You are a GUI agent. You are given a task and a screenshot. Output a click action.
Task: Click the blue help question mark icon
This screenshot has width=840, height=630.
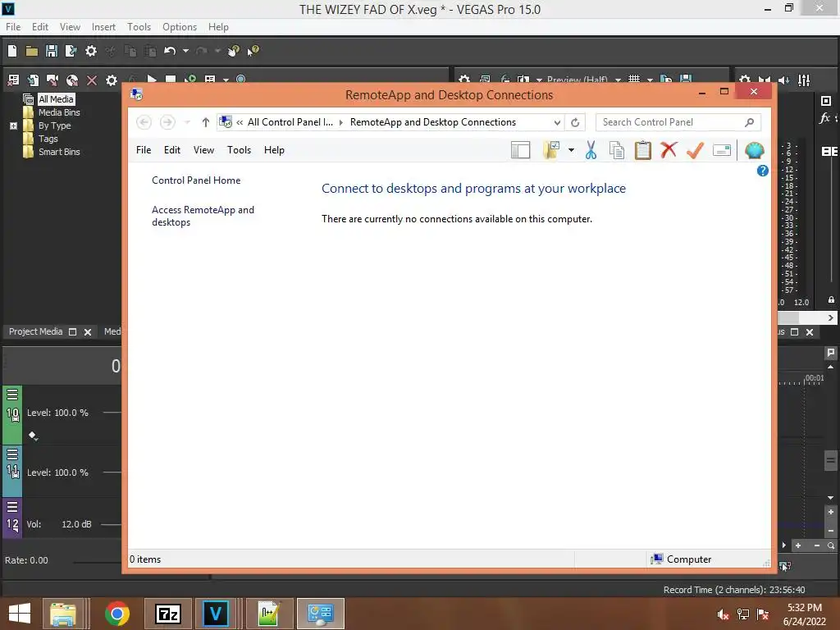pyautogui.click(x=762, y=171)
